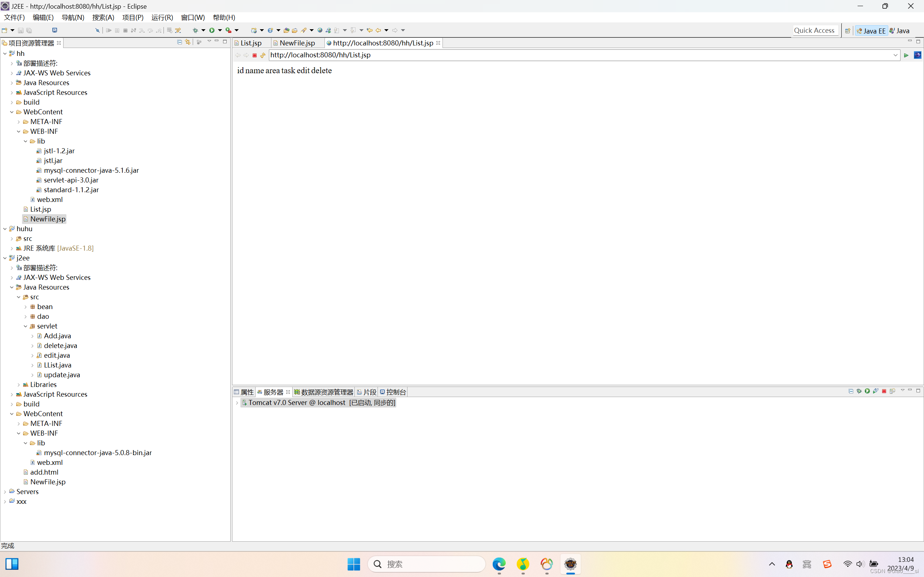Click the Stop (red square) button

[x=255, y=54]
